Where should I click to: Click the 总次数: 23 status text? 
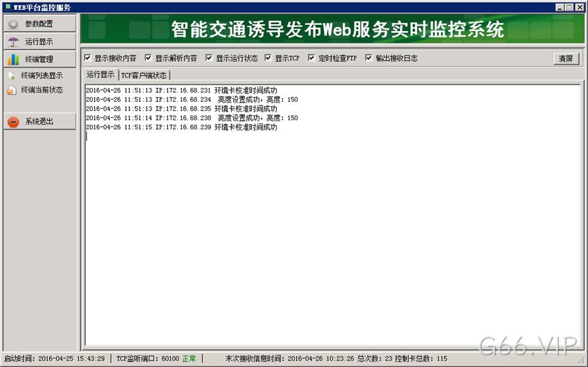[x=375, y=359]
